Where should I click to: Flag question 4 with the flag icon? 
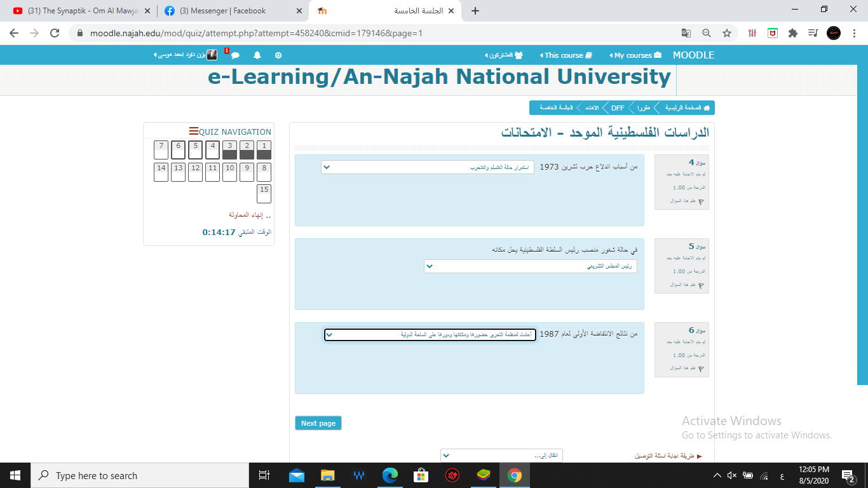(x=701, y=201)
